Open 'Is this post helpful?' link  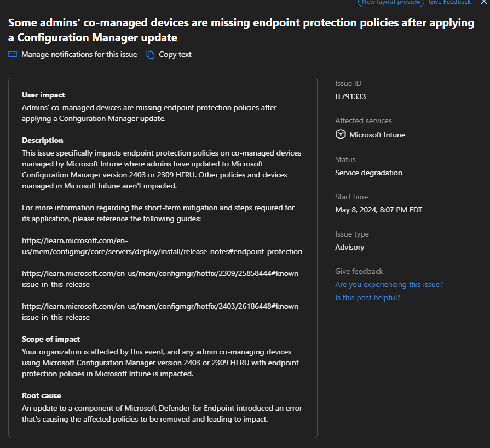367,297
